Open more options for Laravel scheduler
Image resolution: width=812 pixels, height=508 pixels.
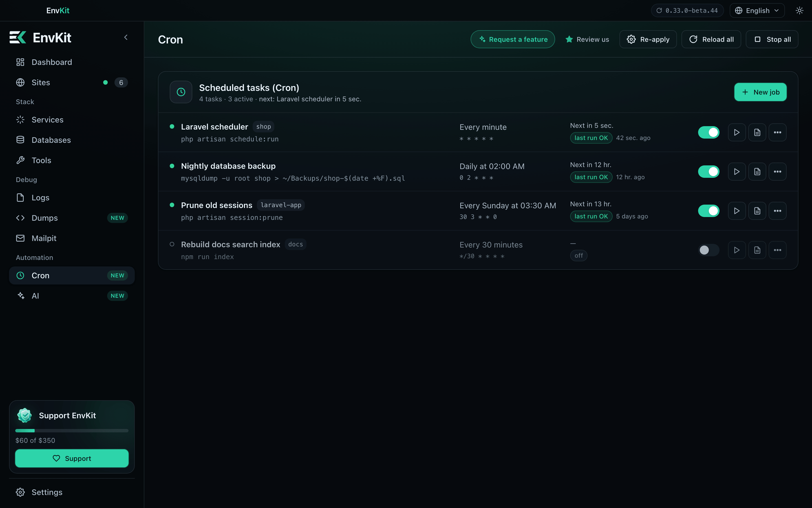[x=777, y=132]
